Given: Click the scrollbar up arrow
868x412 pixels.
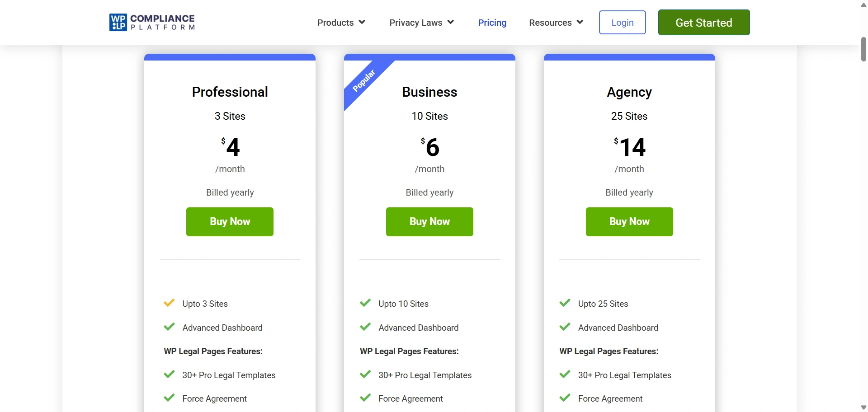Looking at the screenshot, I should (863, 5).
